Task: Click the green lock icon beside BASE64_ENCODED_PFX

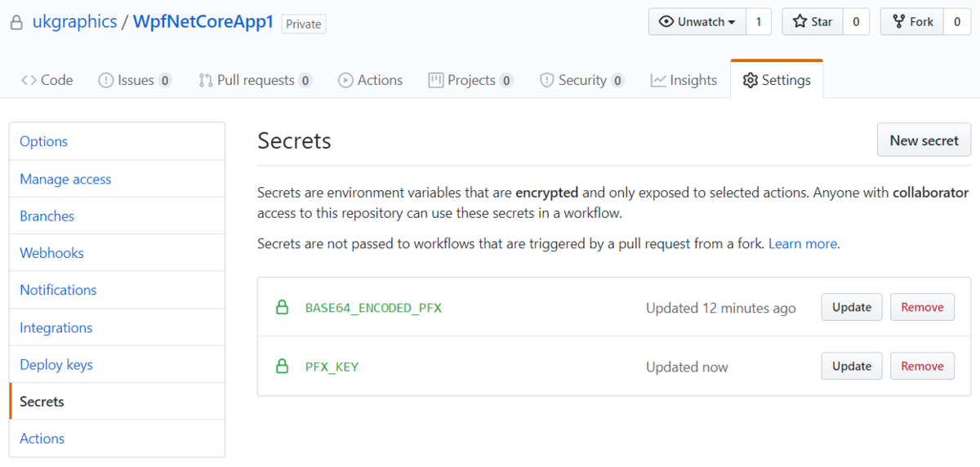Action: tap(282, 308)
